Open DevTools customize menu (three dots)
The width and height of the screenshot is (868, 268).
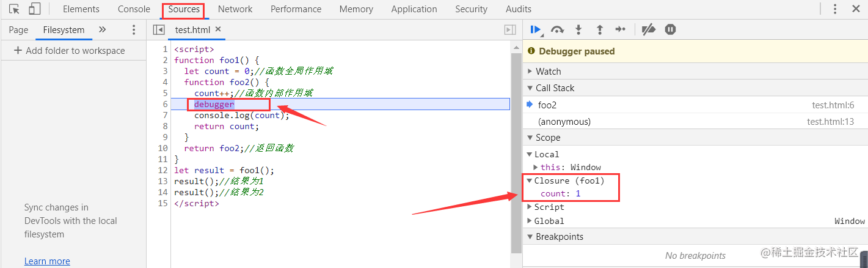click(835, 9)
